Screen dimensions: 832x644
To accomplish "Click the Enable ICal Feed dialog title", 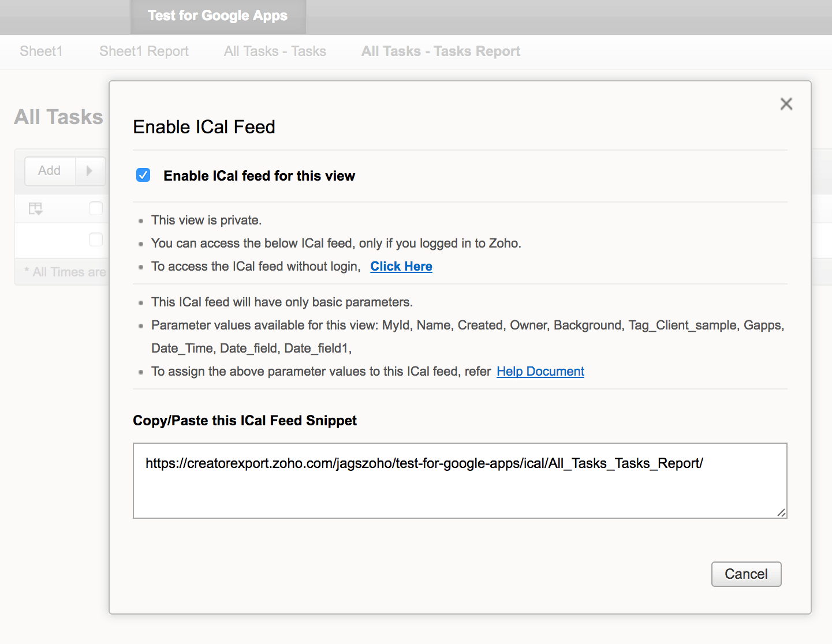I will point(204,127).
